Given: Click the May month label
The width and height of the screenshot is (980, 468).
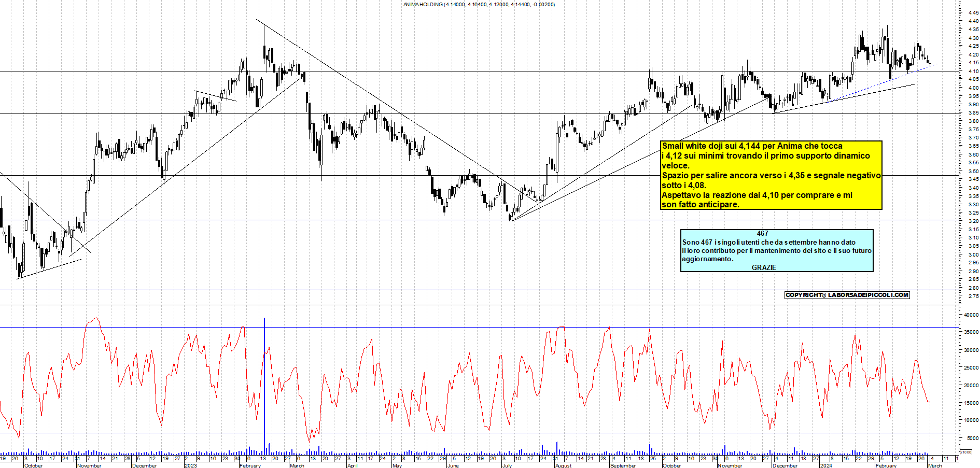Looking at the screenshot, I should tap(397, 465).
